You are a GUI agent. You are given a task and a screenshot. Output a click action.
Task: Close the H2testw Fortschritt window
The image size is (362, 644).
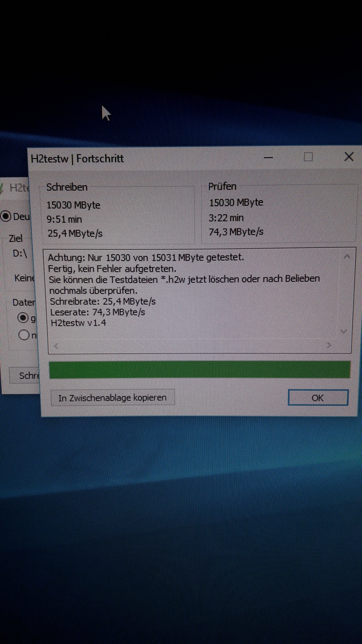[349, 157]
